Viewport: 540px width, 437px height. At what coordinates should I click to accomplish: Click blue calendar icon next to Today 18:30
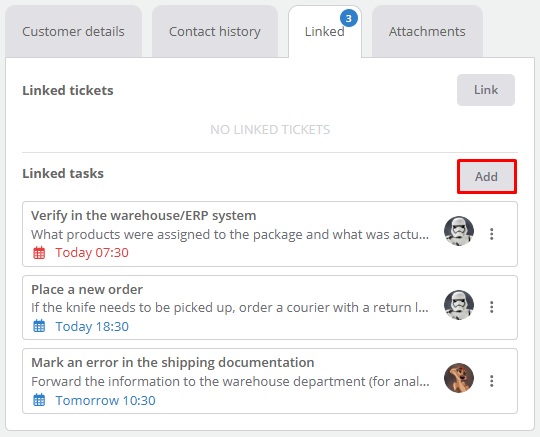click(39, 326)
